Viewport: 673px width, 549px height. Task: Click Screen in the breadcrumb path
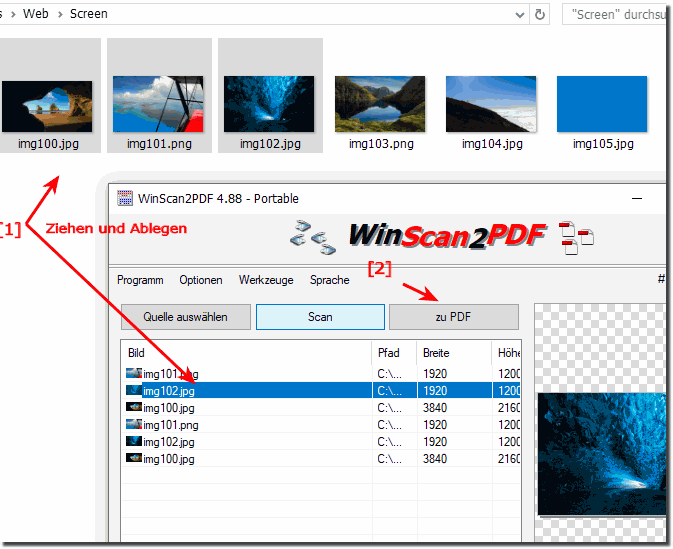click(x=89, y=14)
